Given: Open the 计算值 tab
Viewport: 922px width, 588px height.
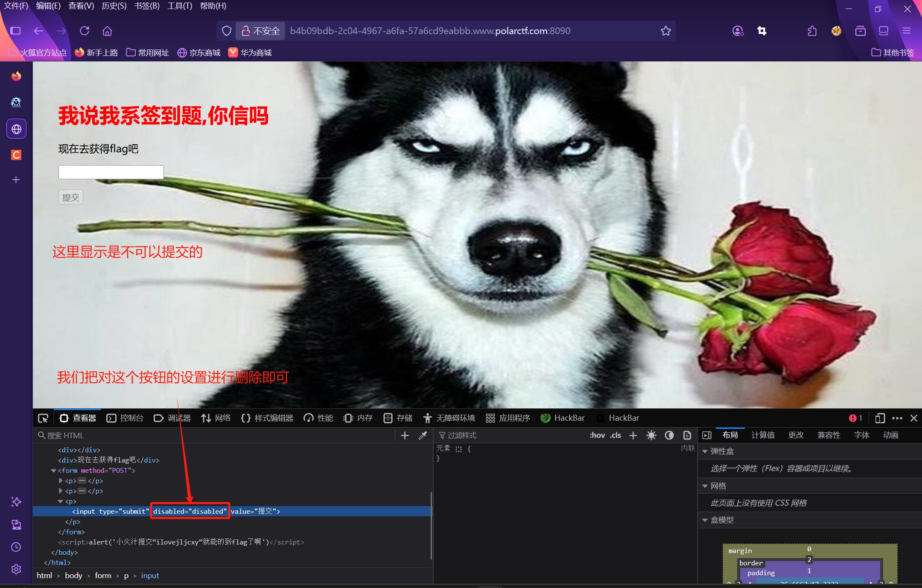Looking at the screenshot, I should pos(763,435).
